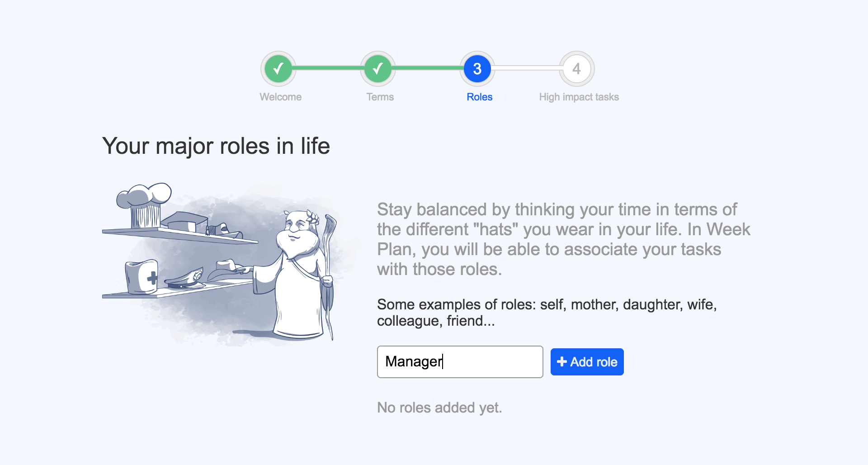Image resolution: width=868 pixels, height=465 pixels.
Task: Go back to the Welcome step
Action: click(280, 96)
